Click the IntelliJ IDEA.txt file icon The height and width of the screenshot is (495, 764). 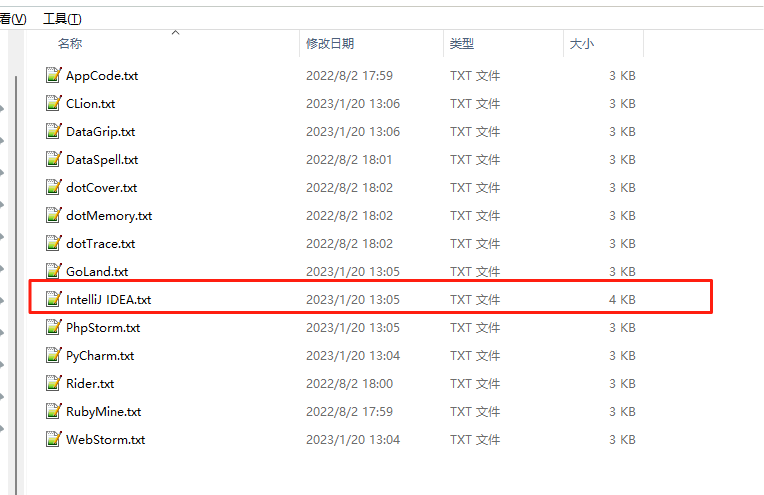54,299
